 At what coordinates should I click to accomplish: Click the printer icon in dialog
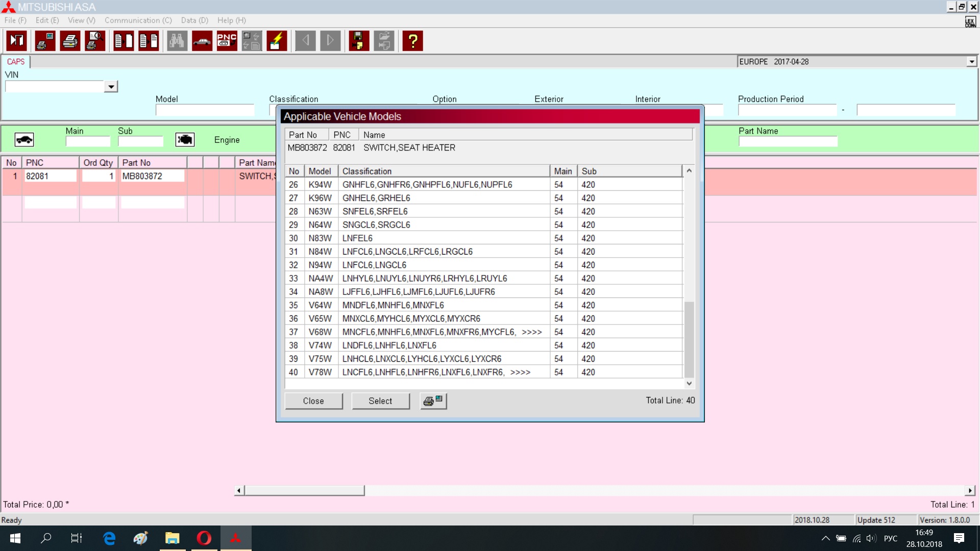[x=433, y=401]
